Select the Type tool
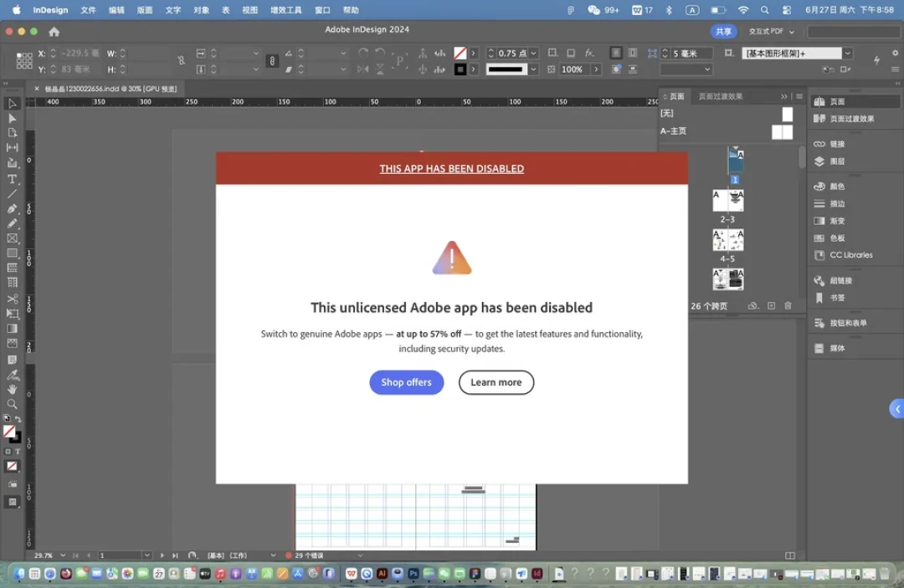 12,179
